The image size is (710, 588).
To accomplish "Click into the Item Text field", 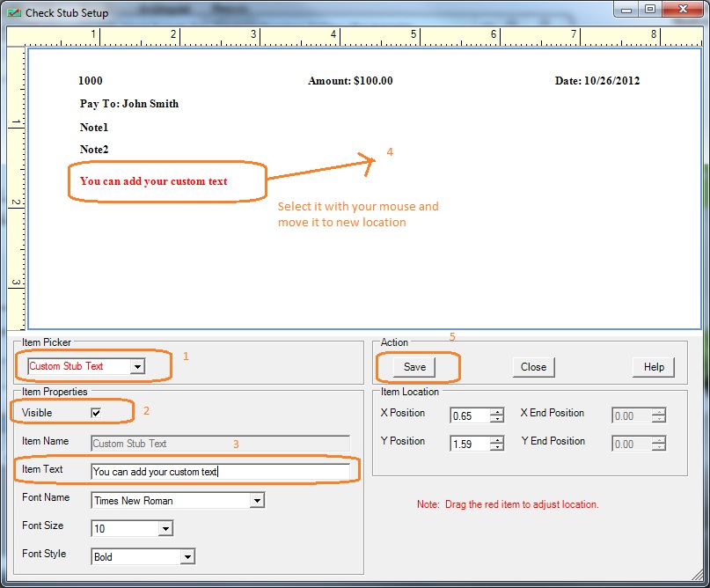I will tap(220, 472).
